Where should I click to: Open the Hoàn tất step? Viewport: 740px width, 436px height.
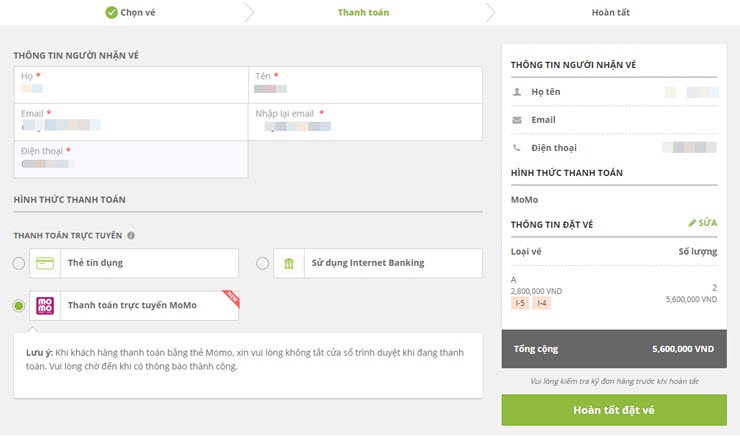click(x=611, y=13)
